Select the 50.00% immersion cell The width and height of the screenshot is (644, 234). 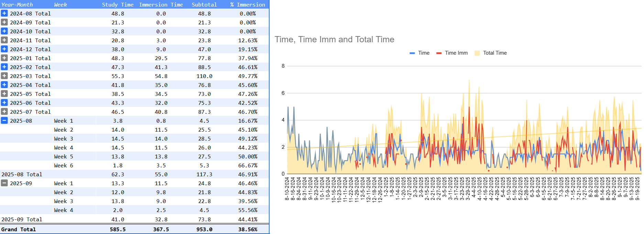click(x=248, y=156)
